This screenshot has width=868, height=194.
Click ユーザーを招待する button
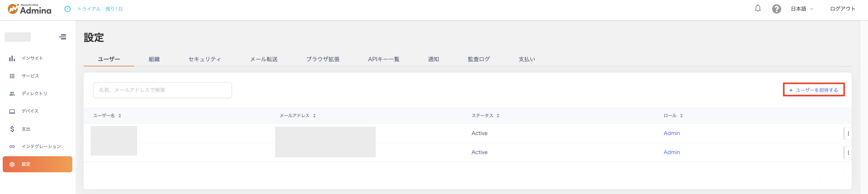814,90
